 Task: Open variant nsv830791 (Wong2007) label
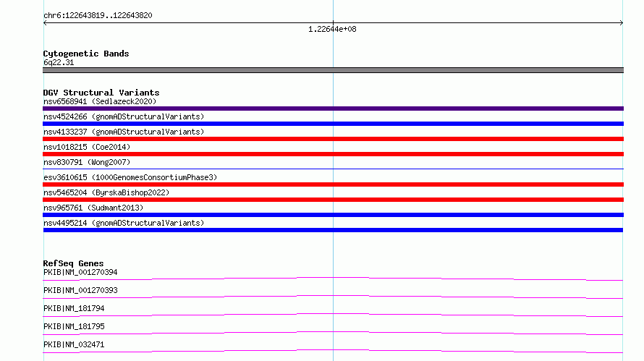tap(87, 162)
